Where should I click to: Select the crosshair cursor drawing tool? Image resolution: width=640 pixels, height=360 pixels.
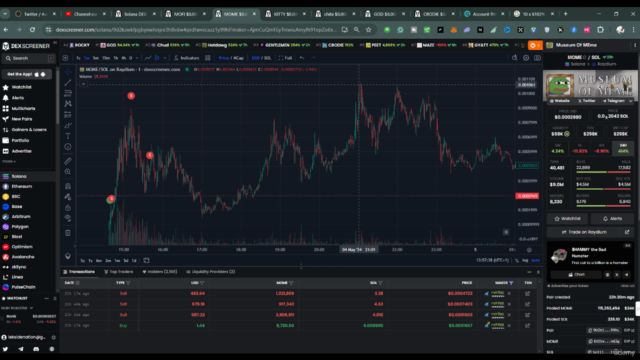pos(68,72)
